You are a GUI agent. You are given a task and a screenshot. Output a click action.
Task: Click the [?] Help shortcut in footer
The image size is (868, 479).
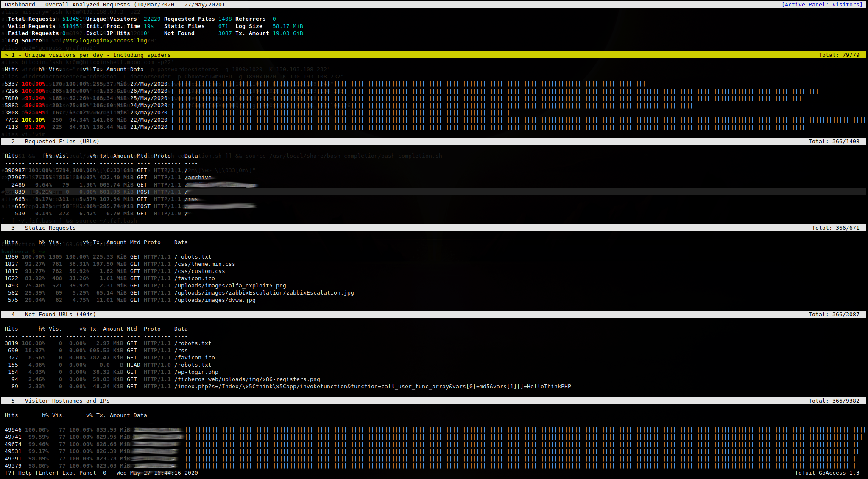tap(18, 473)
